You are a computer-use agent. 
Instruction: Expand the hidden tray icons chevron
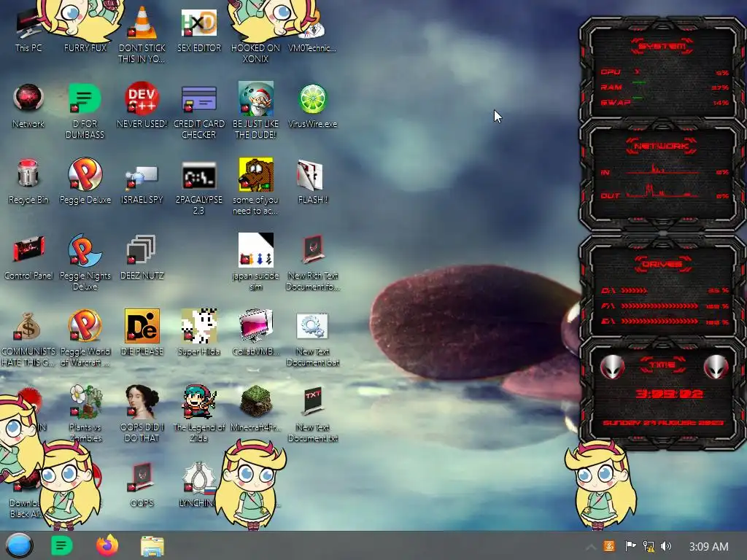(x=590, y=547)
